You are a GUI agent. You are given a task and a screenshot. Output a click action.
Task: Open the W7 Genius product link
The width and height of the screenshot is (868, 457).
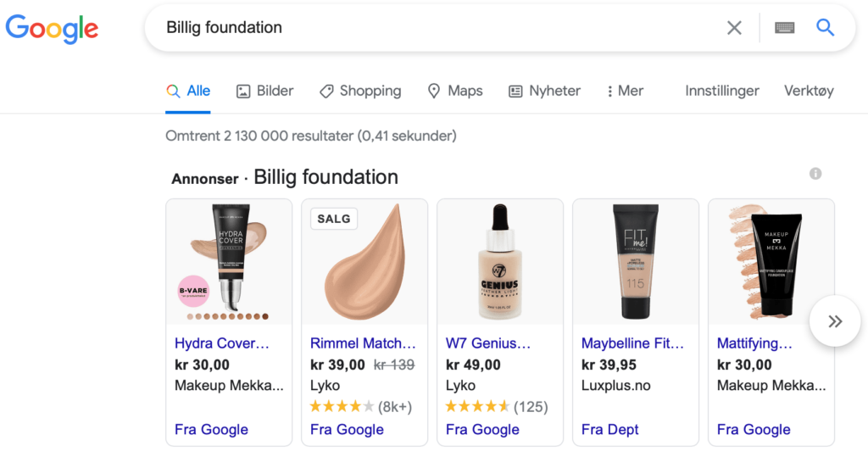click(488, 343)
